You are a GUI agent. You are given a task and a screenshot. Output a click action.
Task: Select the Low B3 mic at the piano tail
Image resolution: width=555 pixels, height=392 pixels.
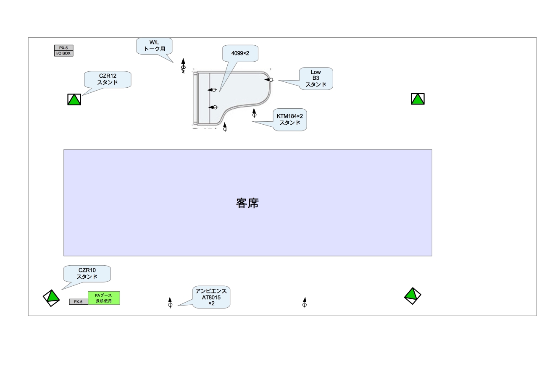269,80
